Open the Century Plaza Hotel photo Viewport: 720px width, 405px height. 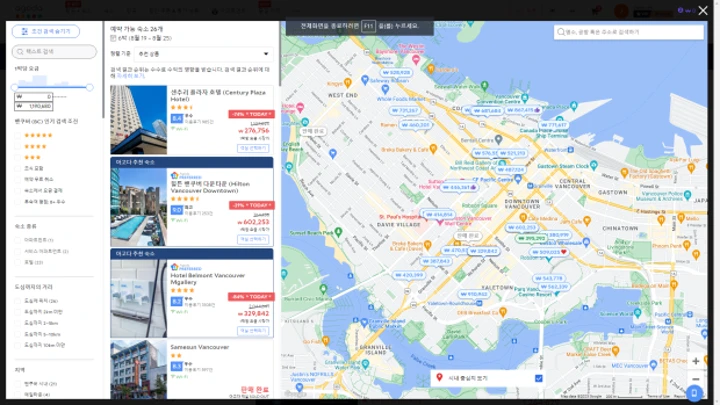pyautogui.click(x=139, y=120)
